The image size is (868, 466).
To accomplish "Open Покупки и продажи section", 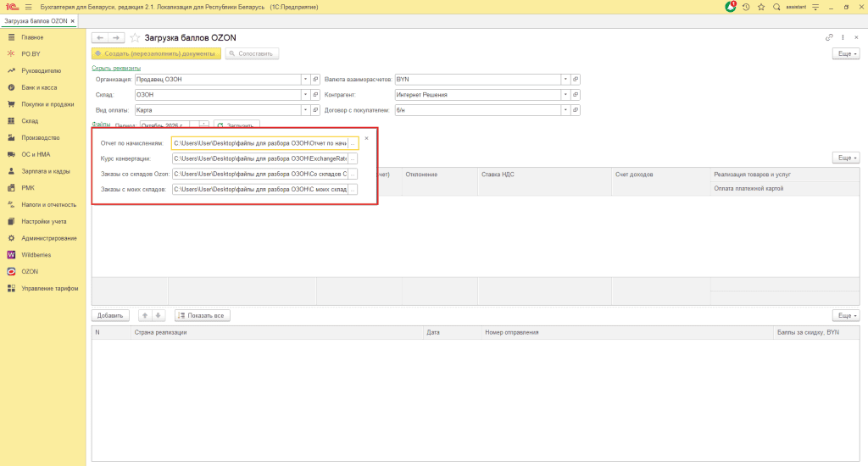I will pos(47,104).
